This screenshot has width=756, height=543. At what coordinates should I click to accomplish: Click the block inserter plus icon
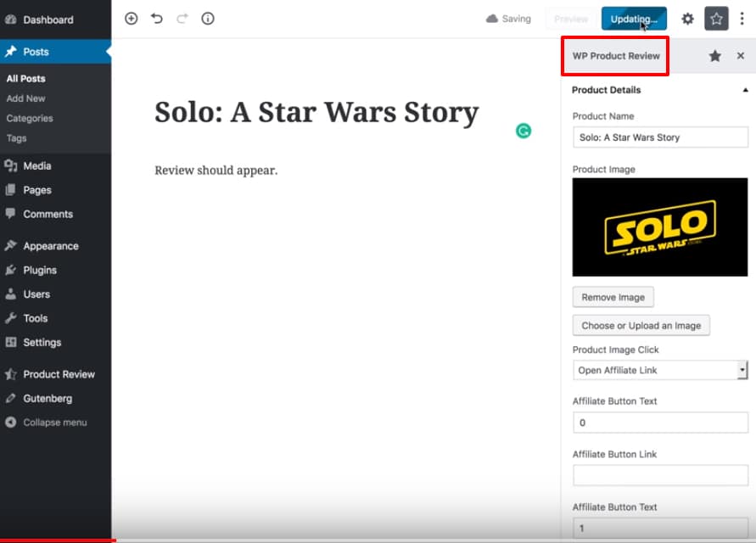pyautogui.click(x=131, y=18)
